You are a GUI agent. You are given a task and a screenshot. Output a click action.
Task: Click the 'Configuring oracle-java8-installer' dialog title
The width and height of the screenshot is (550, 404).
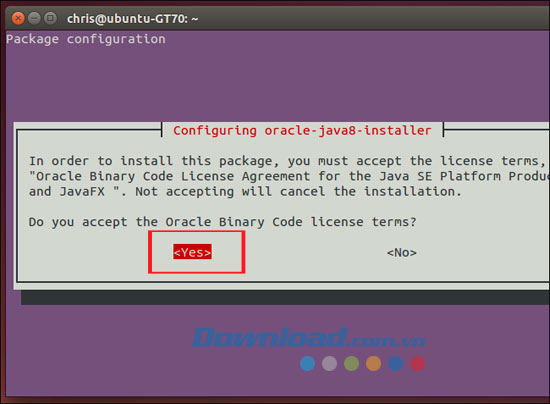302,131
